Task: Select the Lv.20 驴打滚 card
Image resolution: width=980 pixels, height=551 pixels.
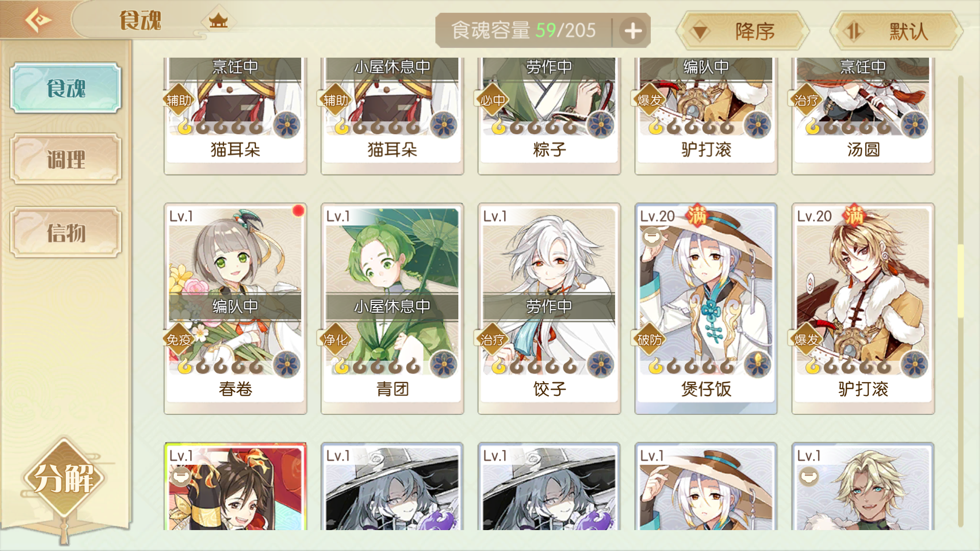Action: (x=863, y=309)
